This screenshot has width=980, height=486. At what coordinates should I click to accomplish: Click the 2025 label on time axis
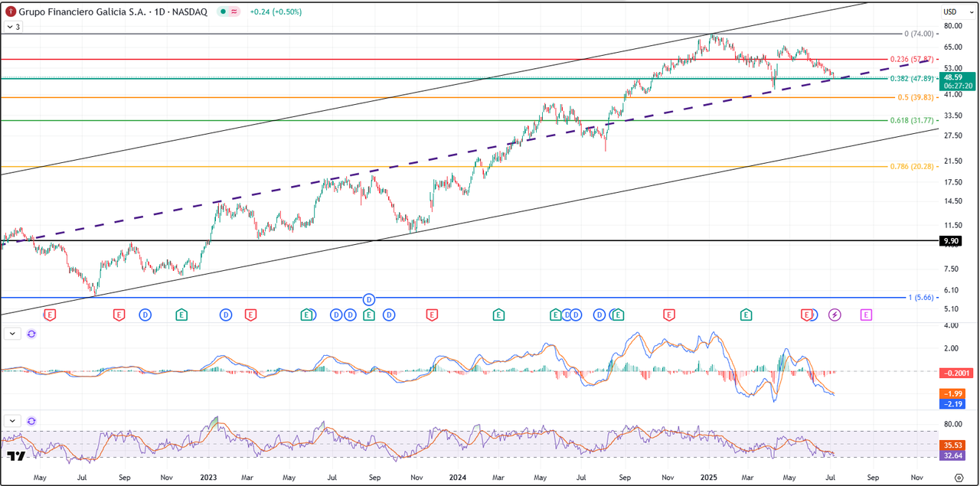pyautogui.click(x=708, y=477)
